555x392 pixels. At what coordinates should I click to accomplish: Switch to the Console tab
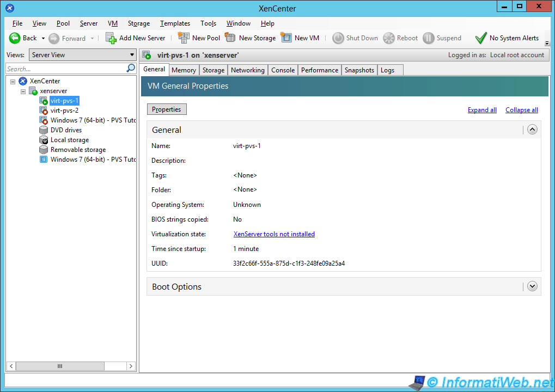pyautogui.click(x=283, y=70)
